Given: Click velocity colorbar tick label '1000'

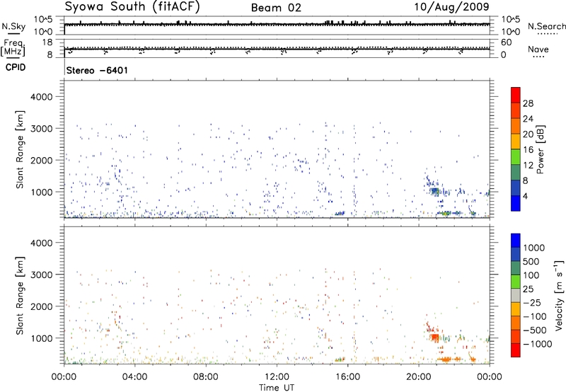Looking at the screenshot, I should (534, 248).
